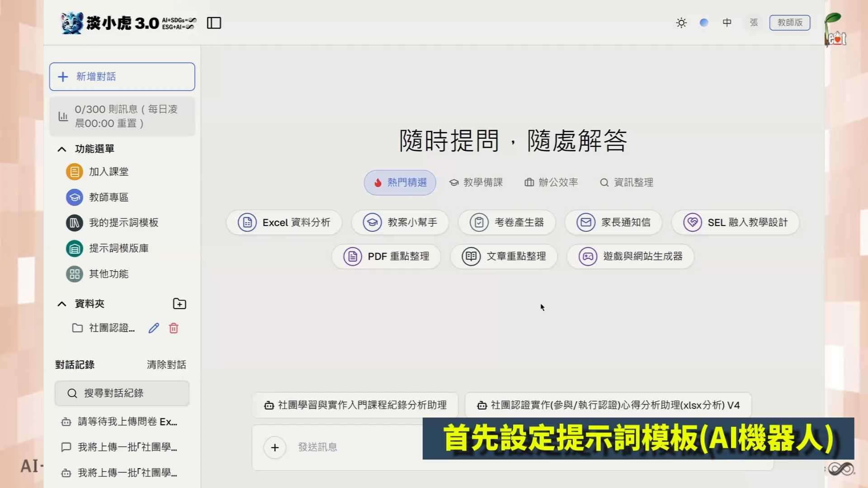
Task: Launch 考卷產生器 tool
Action: 507,223
